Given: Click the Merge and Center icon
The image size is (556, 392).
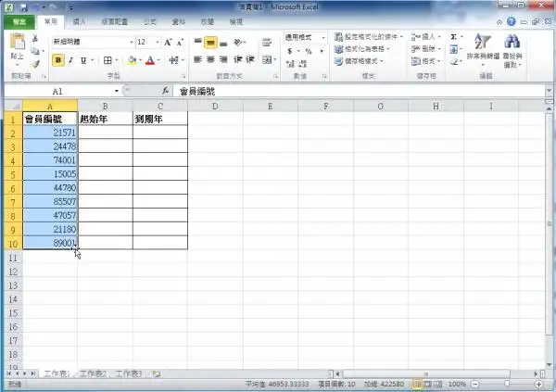Looking at the screenshot, I should [x=267, y=59].
